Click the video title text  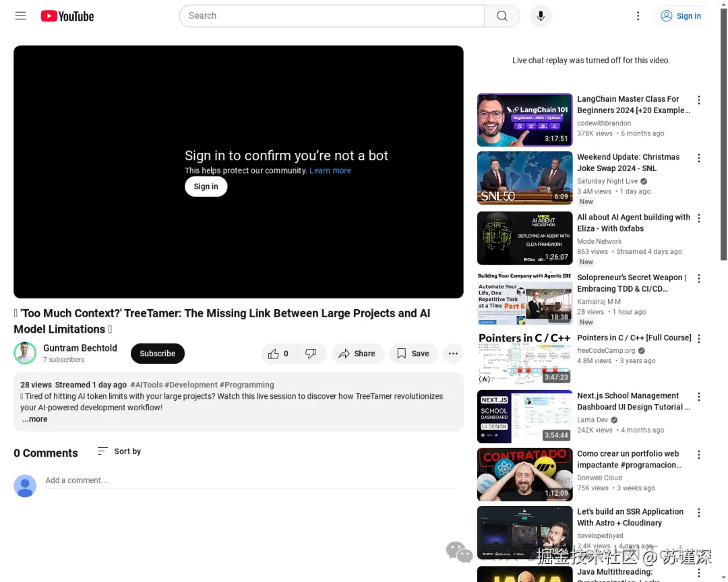tap(222, 321)
